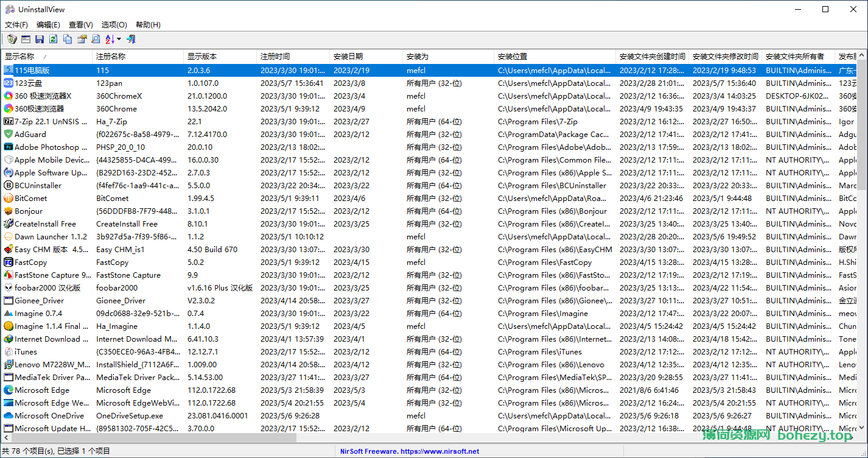
Task: Click install location C:\Program Files\iTunes
Action: tap(540, 351)
